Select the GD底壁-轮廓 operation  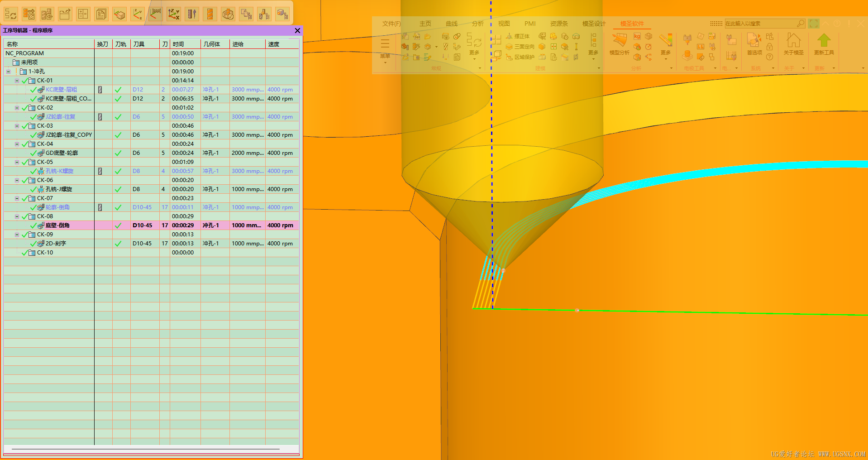coord(62,153)
